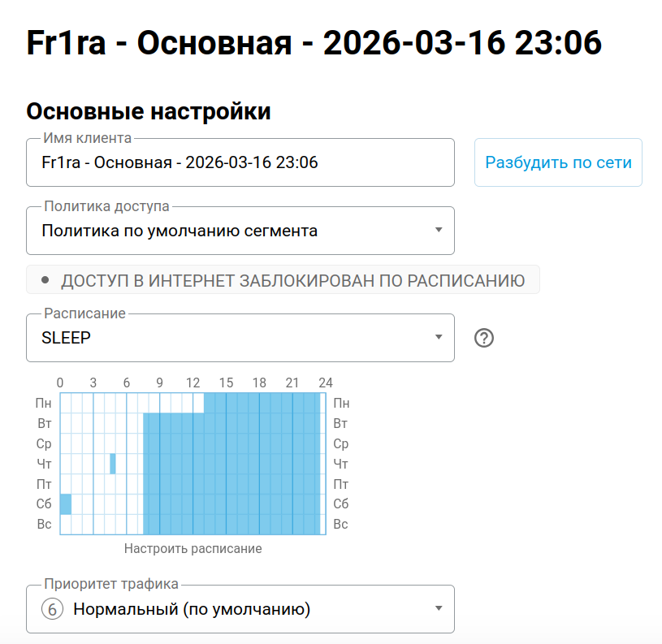662x644 pixels.
Task: Click the ДОСТУП В ИНТЕРНЕТ ЗАБЛОКИРОВАН status label
Action: 292,281
